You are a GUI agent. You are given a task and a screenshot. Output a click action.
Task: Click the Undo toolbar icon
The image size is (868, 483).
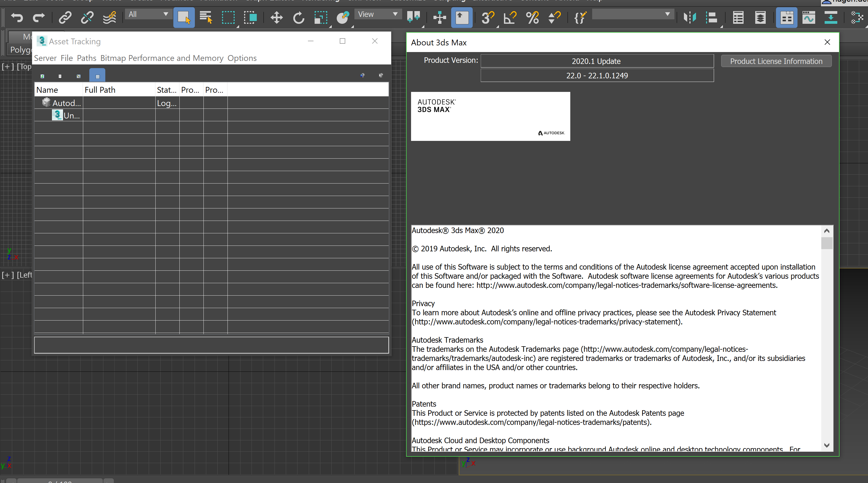tap(16, 17)
